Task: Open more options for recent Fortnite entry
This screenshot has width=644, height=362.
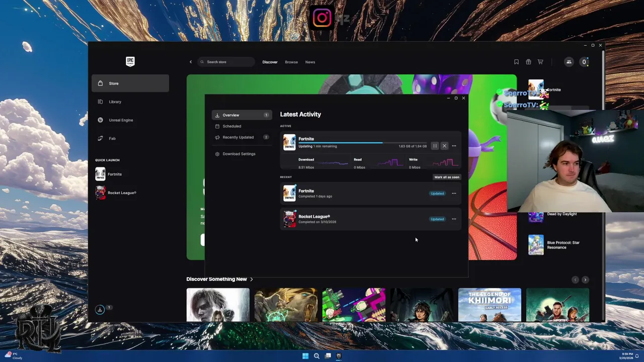Action: [x=454, y=193]
